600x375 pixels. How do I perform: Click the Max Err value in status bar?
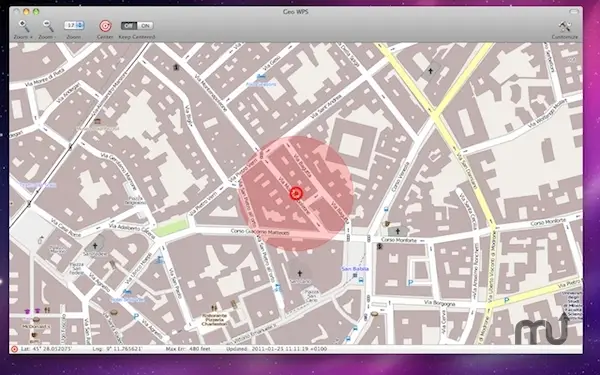tap(189, 349)
